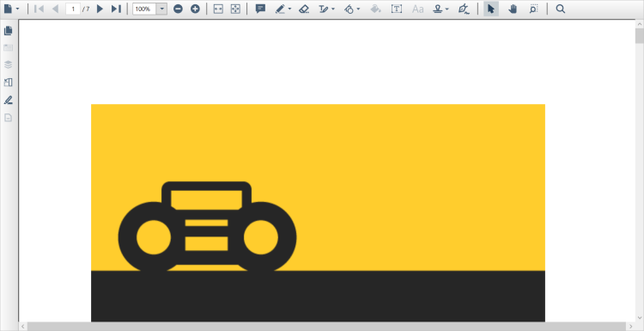
Task: Zoom out with the minus button
Action: [x=178, y=9]
